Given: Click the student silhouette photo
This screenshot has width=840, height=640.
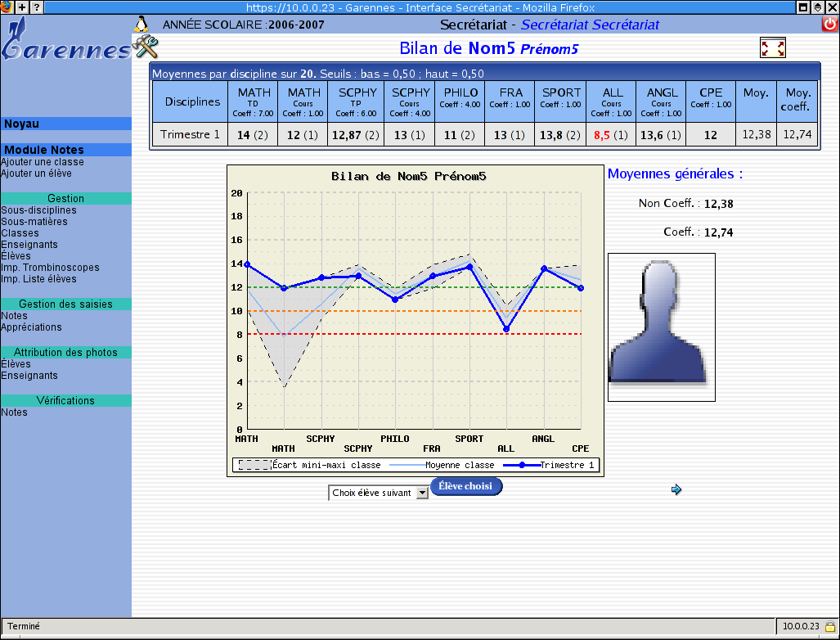Looking at the screenshot, I should click(x=661, y=327).
